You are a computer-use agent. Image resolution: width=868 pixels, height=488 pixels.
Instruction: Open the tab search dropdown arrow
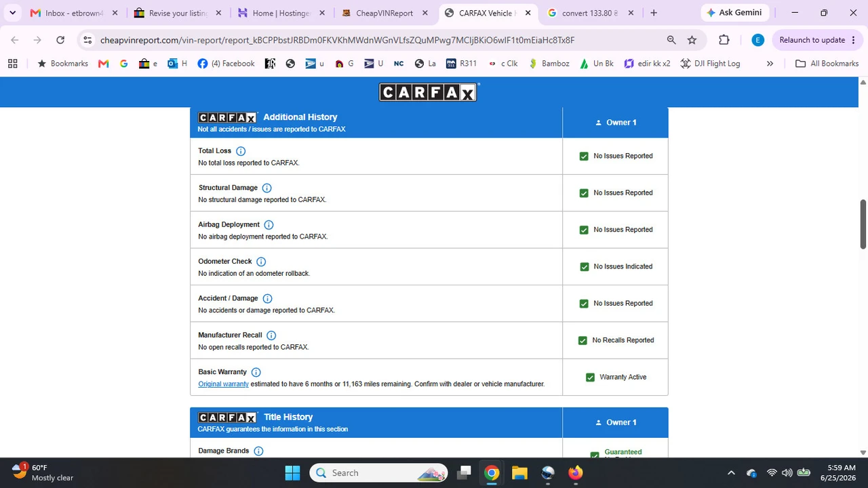[12, 13]
